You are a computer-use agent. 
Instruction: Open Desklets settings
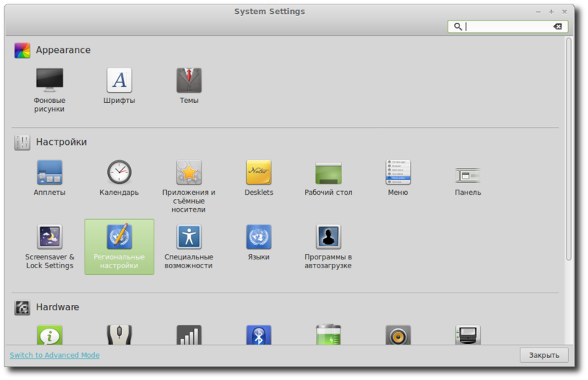point(259,178)
